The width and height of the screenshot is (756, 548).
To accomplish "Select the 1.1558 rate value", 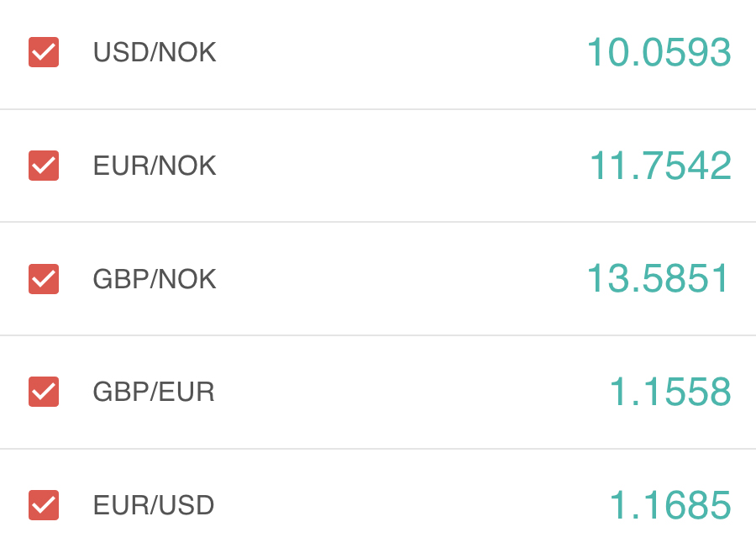I will [x=670, y=392].
